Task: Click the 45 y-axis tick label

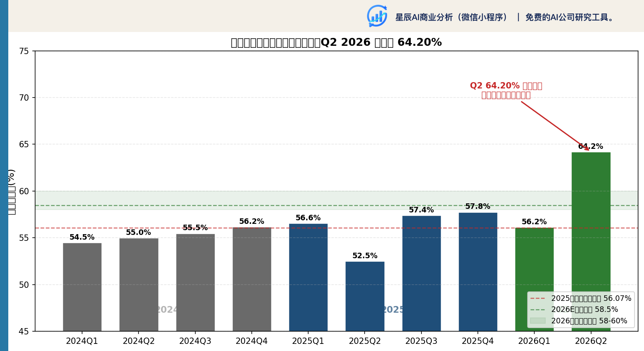Action: point(24,332)
